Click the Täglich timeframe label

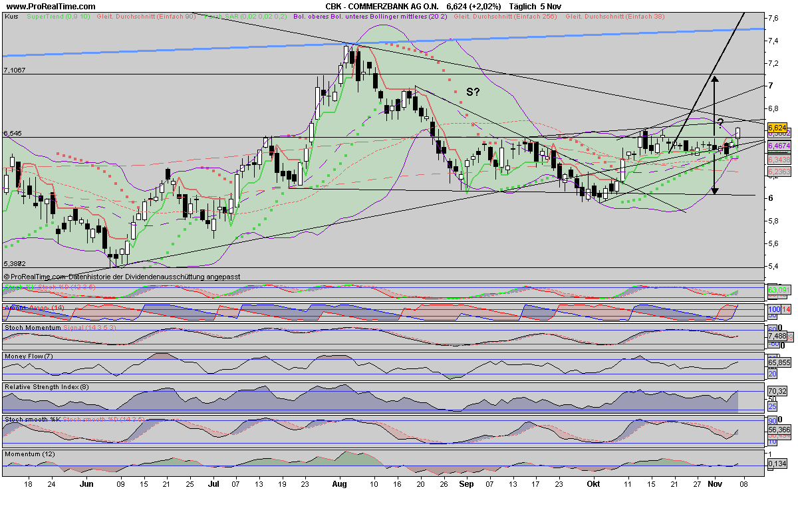(x=523, y=6)
